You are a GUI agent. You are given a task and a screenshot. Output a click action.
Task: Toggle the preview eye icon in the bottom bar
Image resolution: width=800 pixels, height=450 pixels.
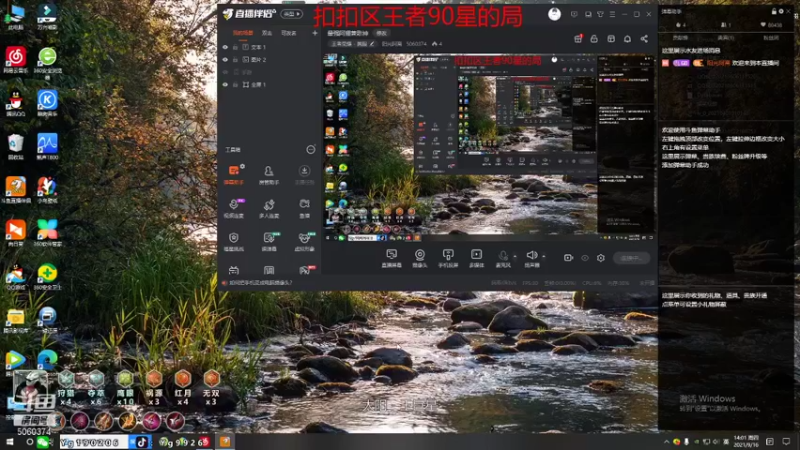pos(585,258)
